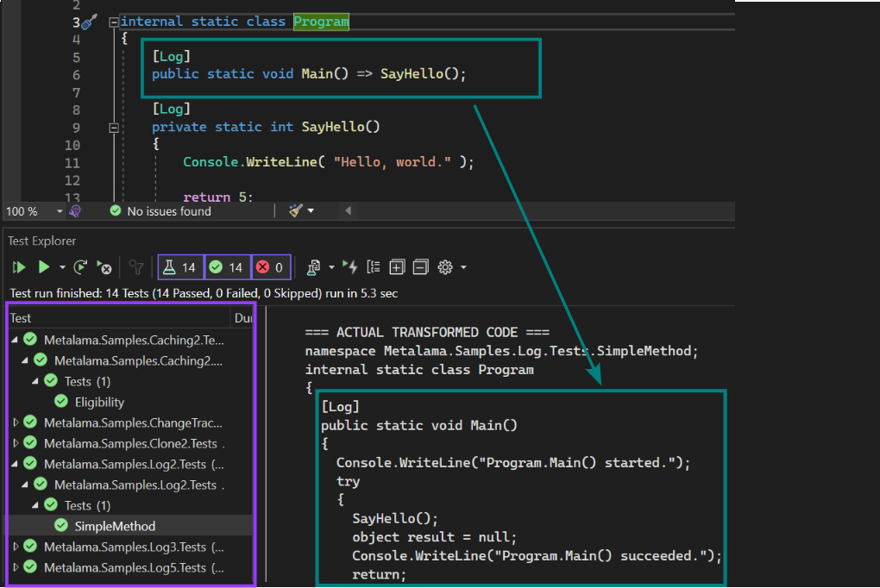Collapse the Program class outlining box

[113, 22]
